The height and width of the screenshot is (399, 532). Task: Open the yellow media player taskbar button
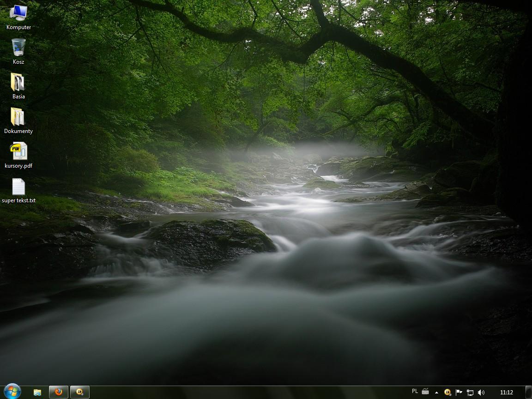[80, 392]
